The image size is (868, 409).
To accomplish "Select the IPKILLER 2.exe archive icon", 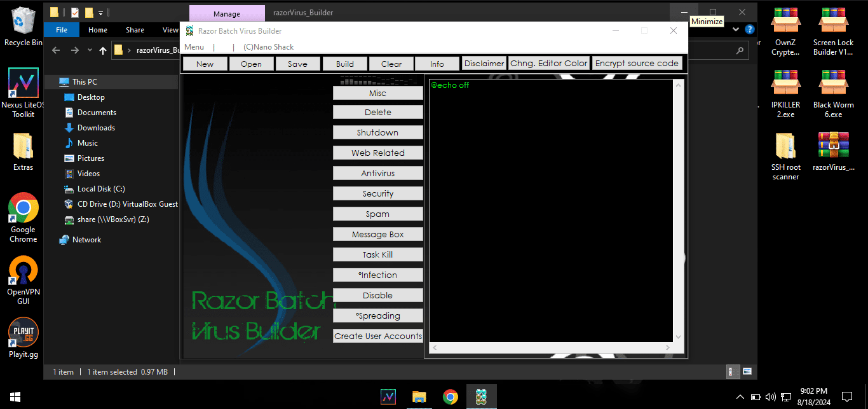I will 785,94.
